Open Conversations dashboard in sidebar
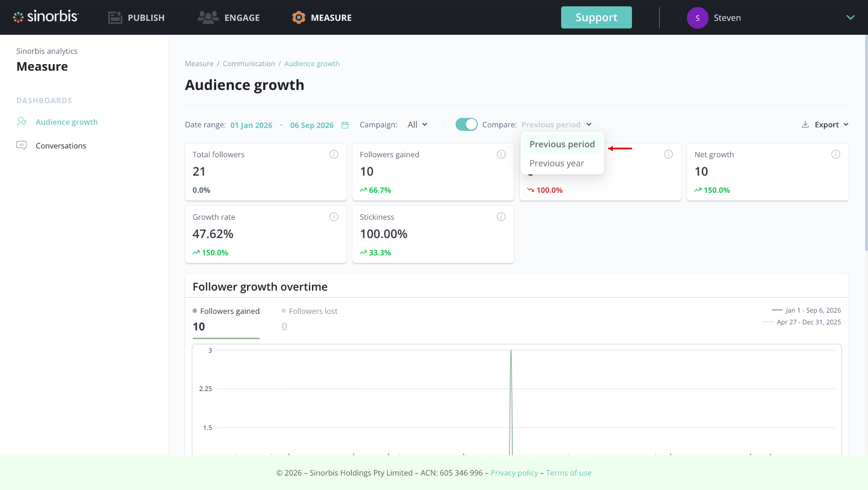 point(61,146)
